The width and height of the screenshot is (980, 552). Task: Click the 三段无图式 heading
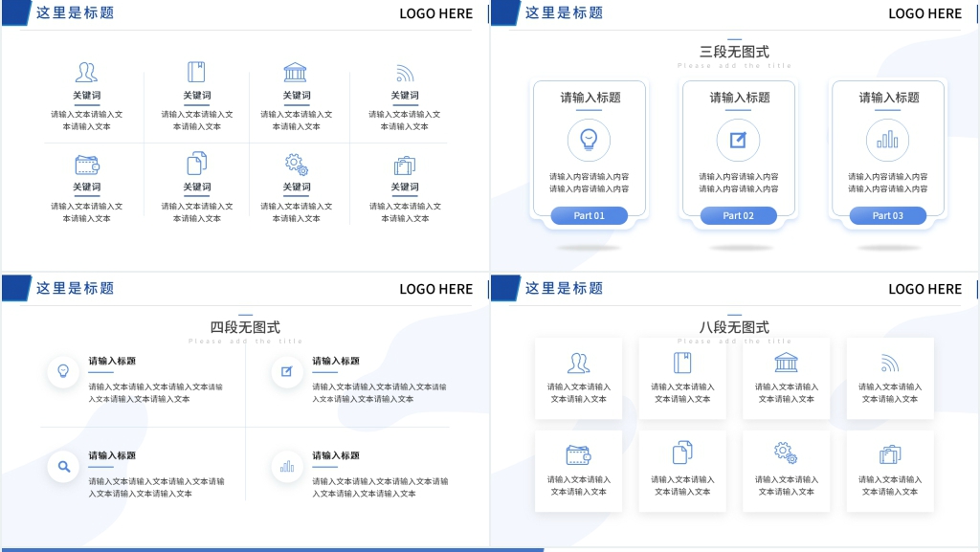click(734, 52)
